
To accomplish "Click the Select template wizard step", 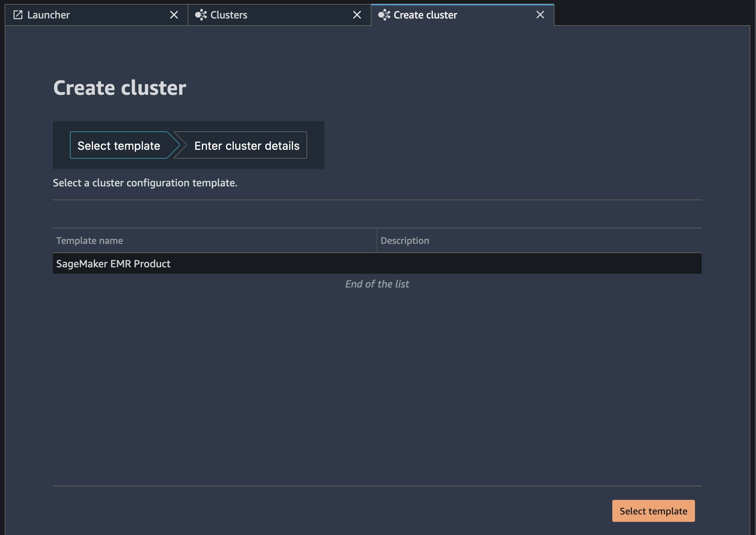I will tap(119, 146).
